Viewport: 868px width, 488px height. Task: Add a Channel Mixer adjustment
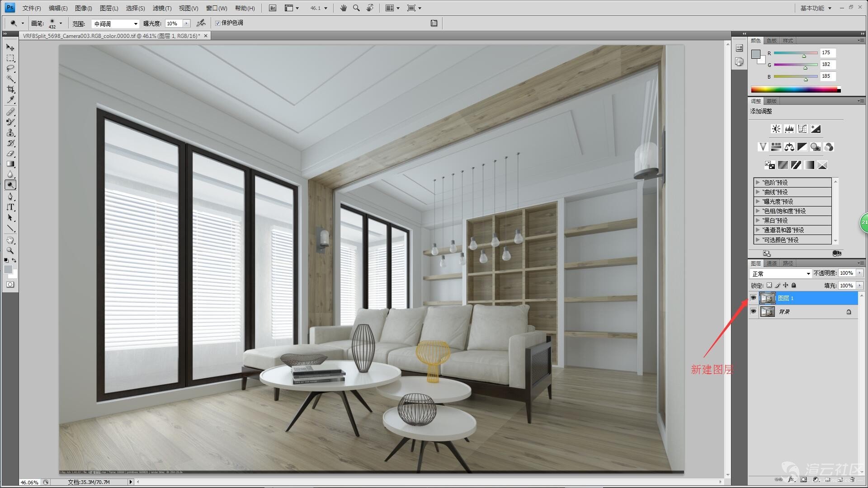point(829,147)
